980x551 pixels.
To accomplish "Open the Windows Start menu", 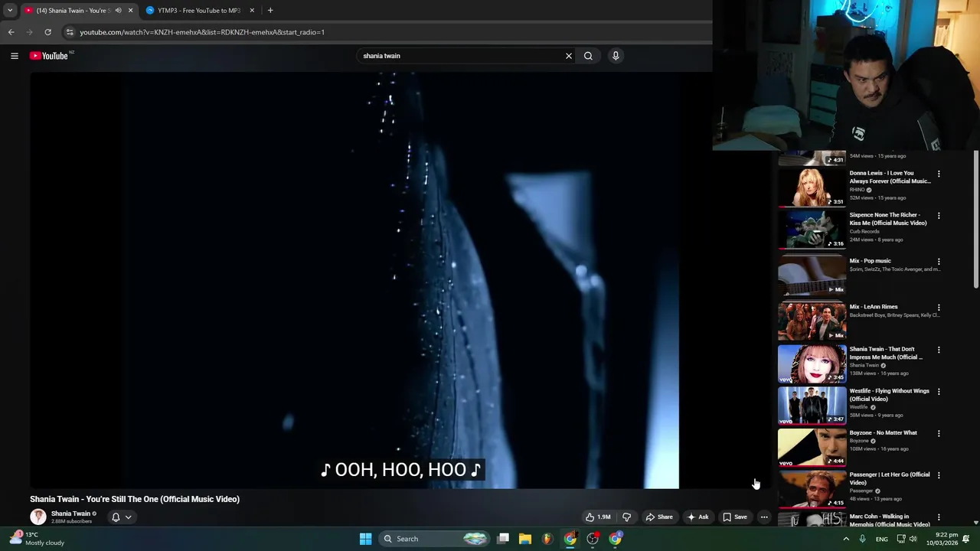I will coord(365,539).
